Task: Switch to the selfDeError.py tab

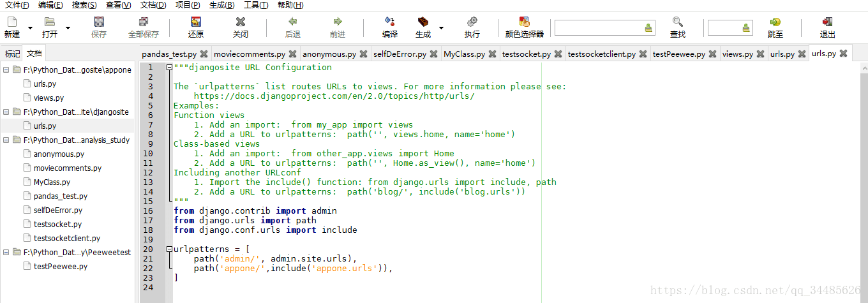Action: pyautogui.click(x=400, y=54)
